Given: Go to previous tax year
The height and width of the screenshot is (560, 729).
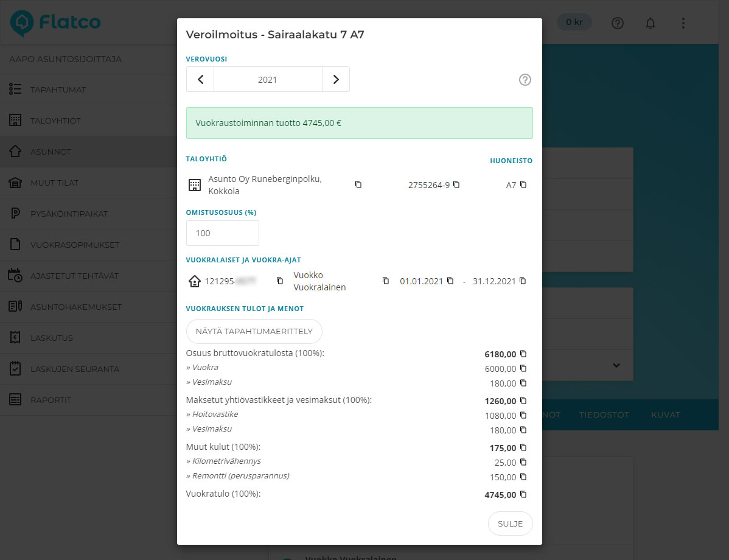Looking at the screenshot, I should click(x=200, y=80).
